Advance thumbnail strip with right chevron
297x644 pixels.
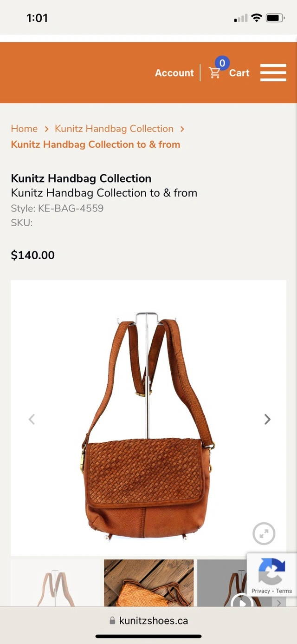[x=279, y=603]
